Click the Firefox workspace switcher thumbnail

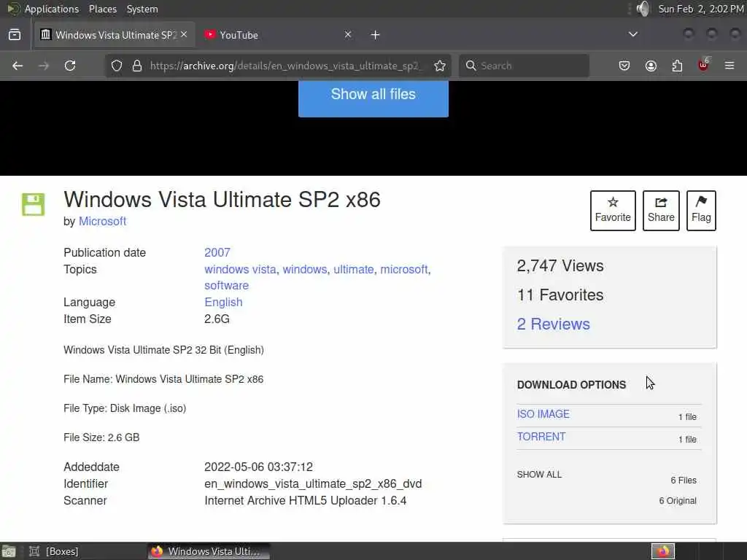(x=663, y=551)
